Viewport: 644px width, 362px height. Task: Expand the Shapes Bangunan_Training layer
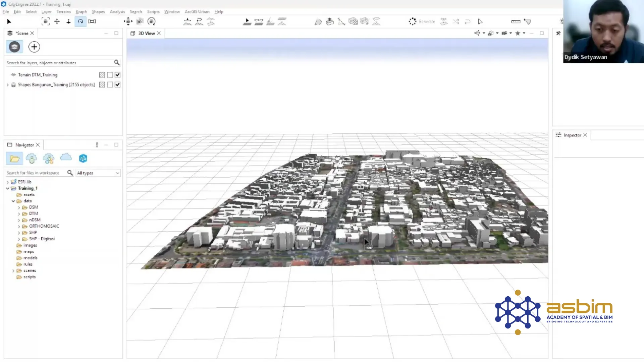pos(8,84)
